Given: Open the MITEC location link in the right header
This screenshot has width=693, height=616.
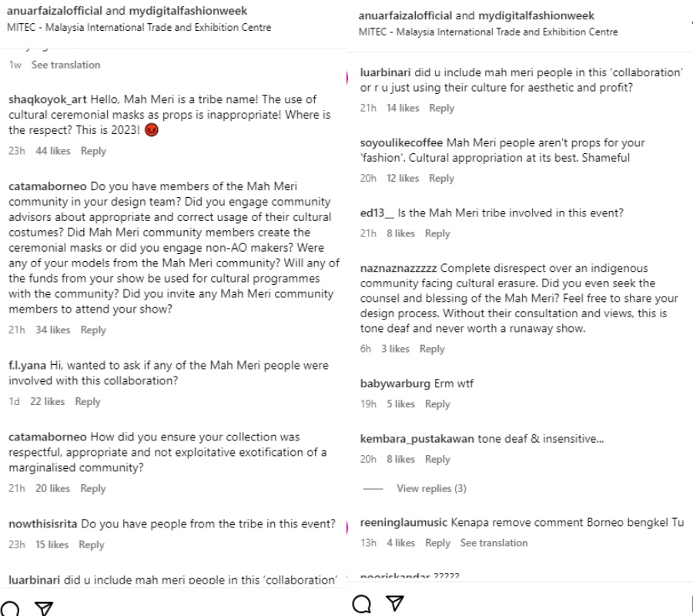Looking at the screenshot, I should (x=487, y=32).
